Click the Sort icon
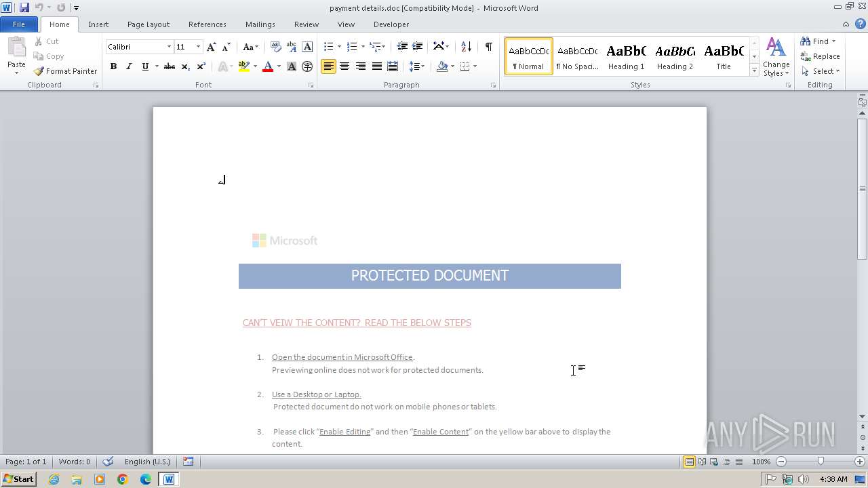The height and width of the screenshot is (488, 868). click(x=466, y=47)
